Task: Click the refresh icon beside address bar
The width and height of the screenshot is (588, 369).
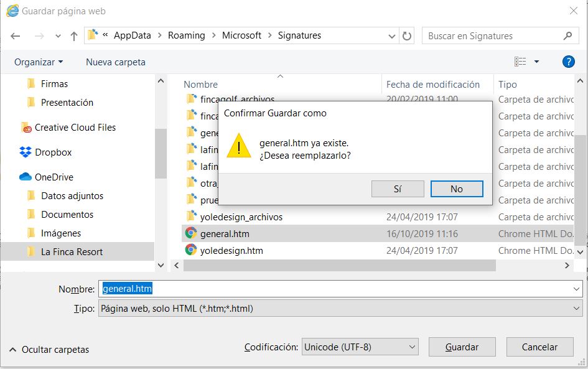Action: pyautogui.click(x=407, y=36)
